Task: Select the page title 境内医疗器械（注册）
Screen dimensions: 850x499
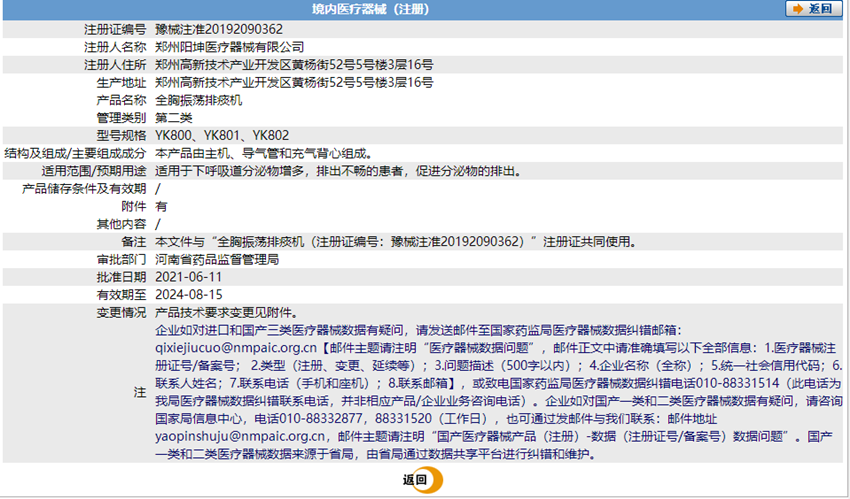Action: (370, 9)
